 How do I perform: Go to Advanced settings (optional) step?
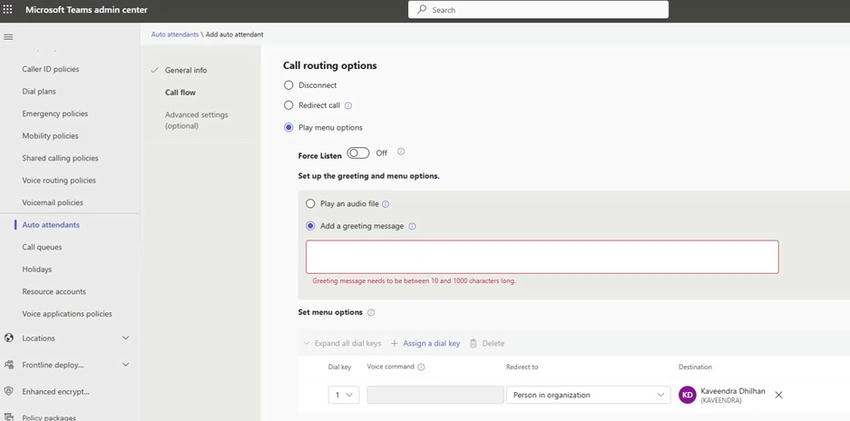pos(196,120)
